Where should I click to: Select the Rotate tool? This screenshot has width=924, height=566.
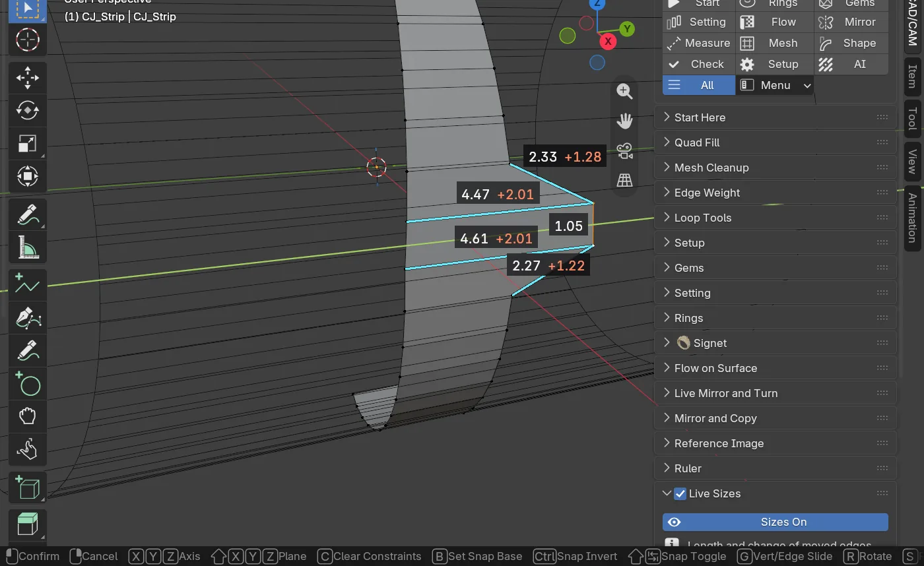tap(27, 110)
